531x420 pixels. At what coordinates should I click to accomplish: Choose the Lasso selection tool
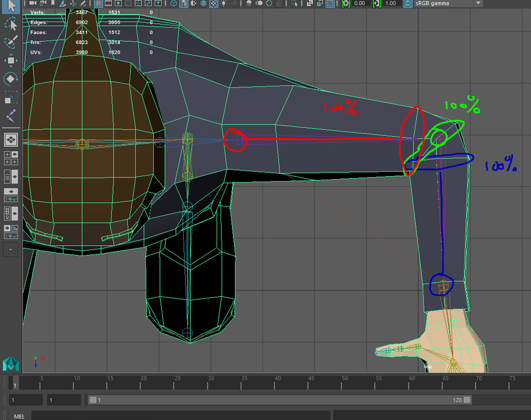pos(10,25)
